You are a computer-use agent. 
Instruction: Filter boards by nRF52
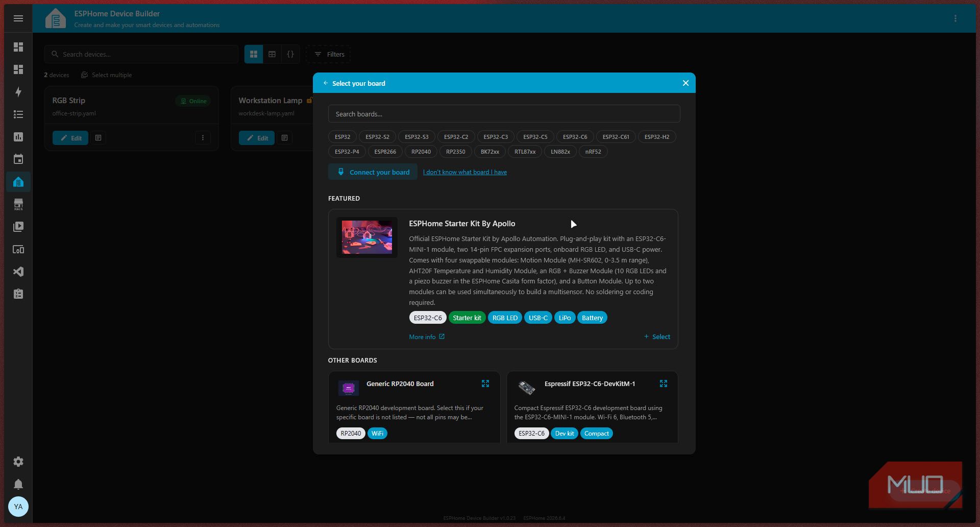593,152
